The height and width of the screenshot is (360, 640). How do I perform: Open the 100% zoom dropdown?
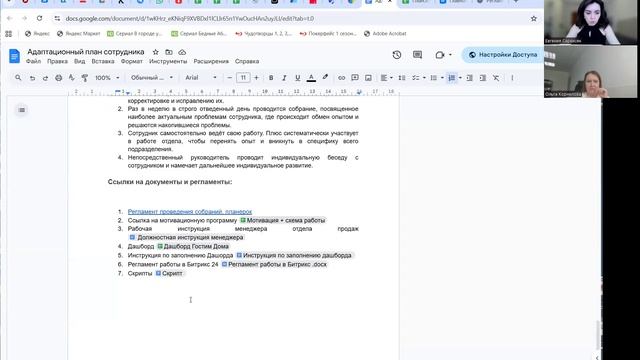[x=107, y=78]
